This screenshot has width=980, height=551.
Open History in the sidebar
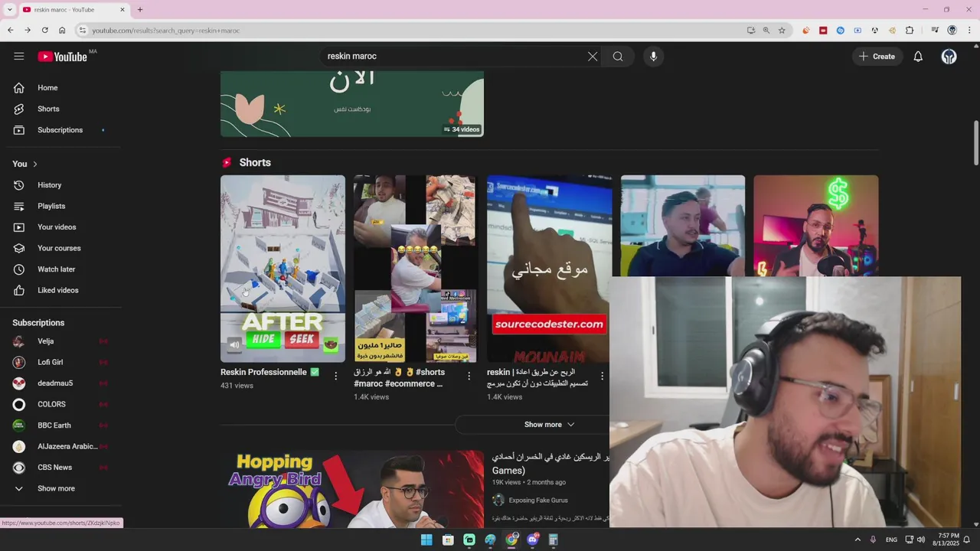tap(60, 185)
